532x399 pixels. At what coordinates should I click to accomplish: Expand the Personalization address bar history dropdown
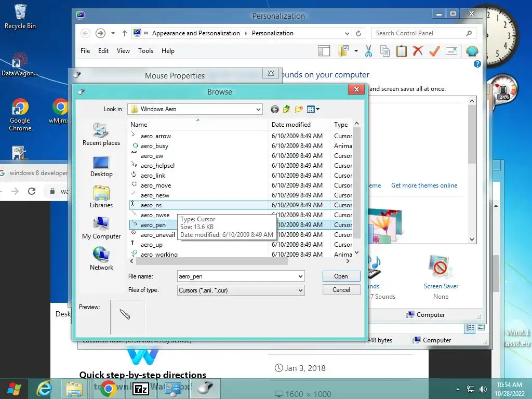coord(347,33)
